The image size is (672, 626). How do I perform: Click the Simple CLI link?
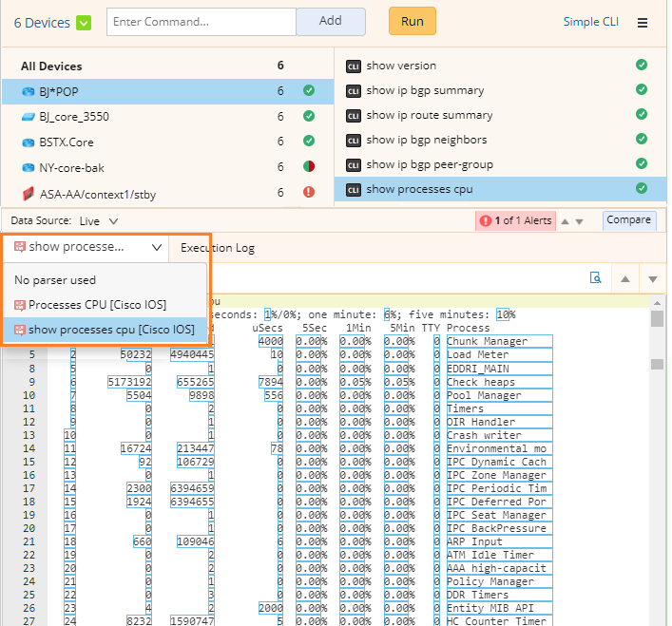point(590,22)
